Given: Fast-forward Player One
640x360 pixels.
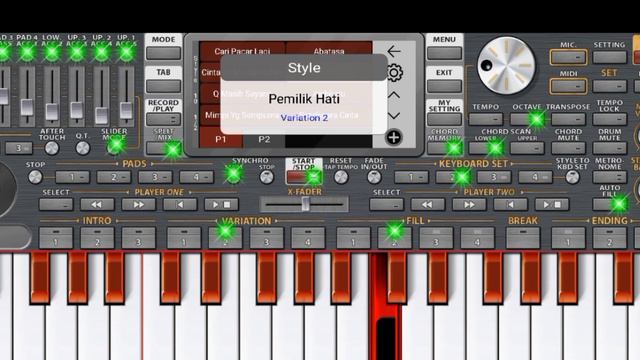Looking at the screenshot, I should [x=138, y=204].
